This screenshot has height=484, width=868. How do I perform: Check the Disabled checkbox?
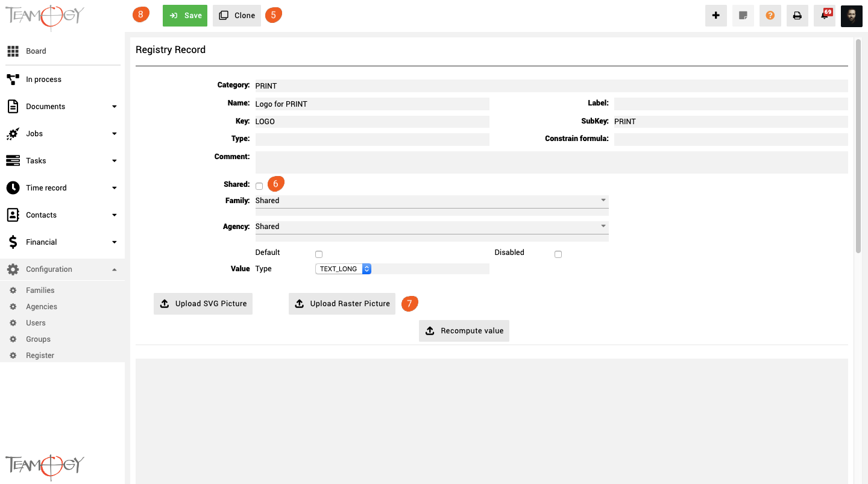click(558, 254)
